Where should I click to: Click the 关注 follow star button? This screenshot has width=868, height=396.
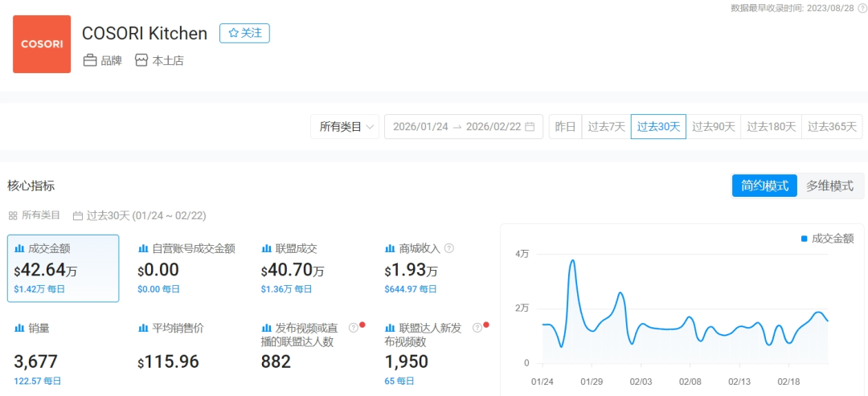[244, 33]
